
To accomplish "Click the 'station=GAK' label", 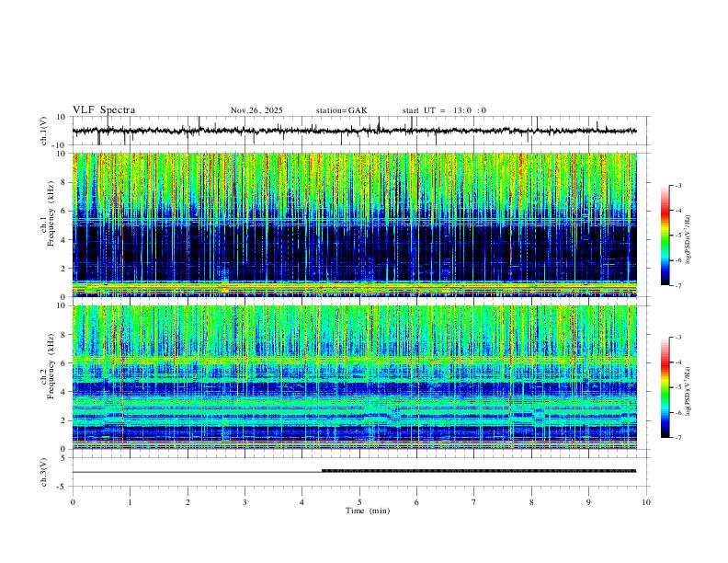I will click(341, 110).
